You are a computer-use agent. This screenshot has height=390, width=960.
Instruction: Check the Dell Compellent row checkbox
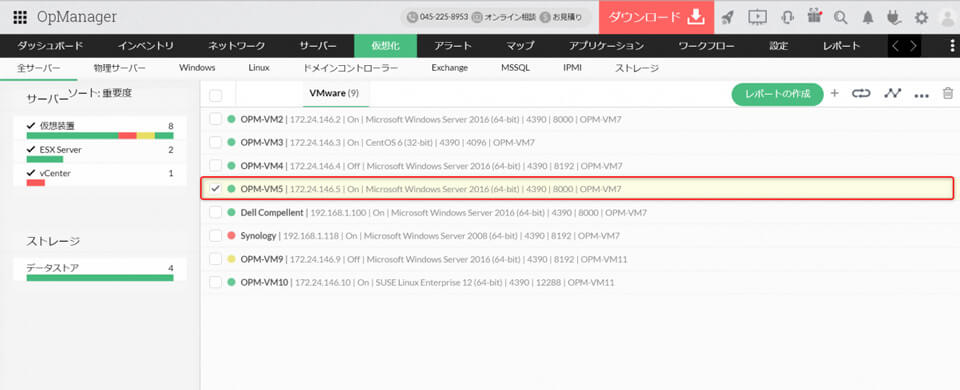coord(216,212)
